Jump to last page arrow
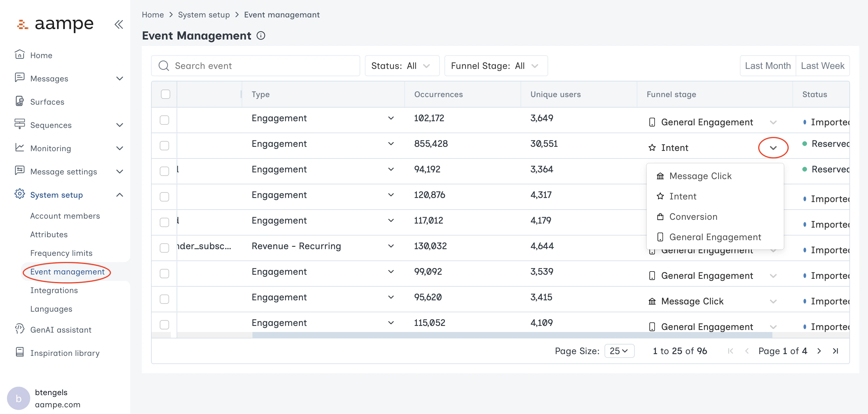 pyautogui.click(x=835, y=351)
